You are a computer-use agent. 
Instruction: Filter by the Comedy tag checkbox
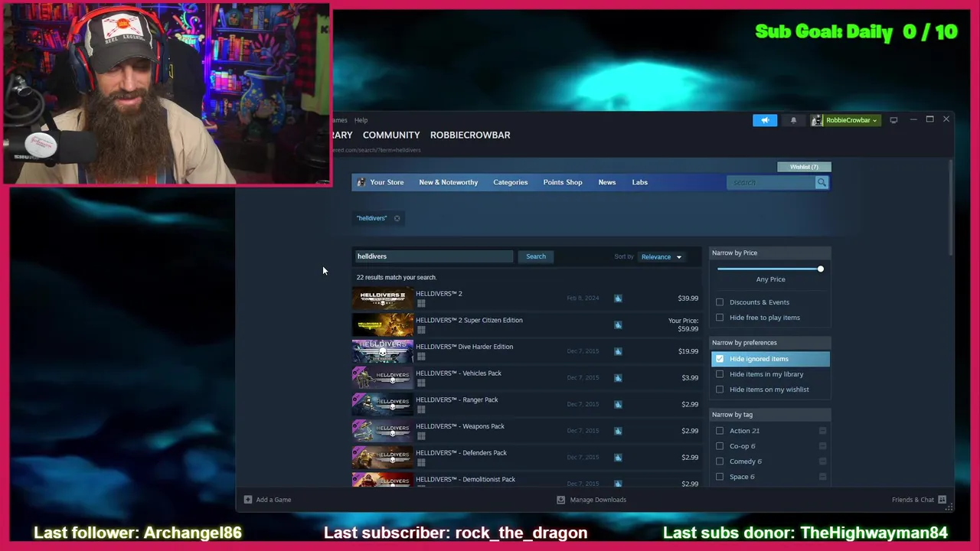(720, 461)
